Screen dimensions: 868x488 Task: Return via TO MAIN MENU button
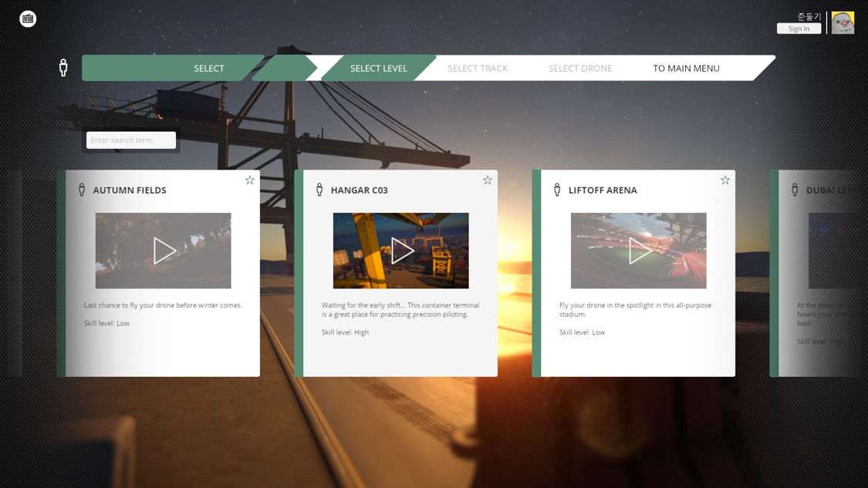686,68
